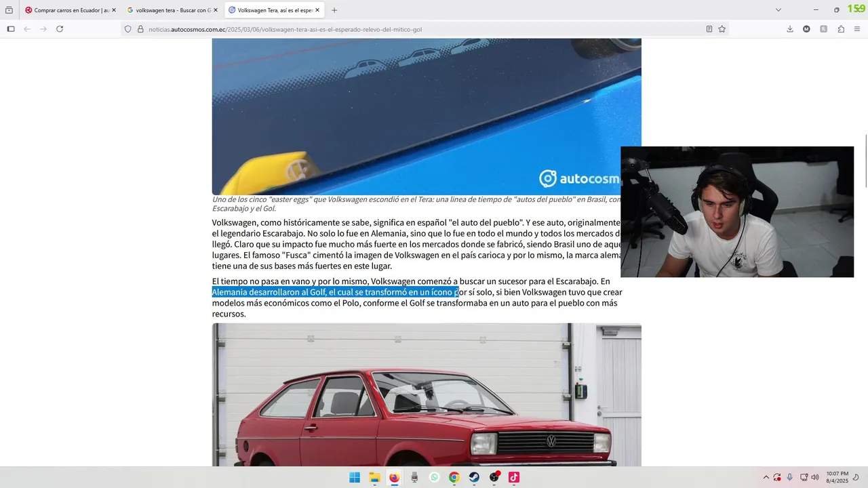Viewport: 868px width, 488px height.
Task: Click the text 'modelos más económicos como el Polo'
Action: coord(285,303)
